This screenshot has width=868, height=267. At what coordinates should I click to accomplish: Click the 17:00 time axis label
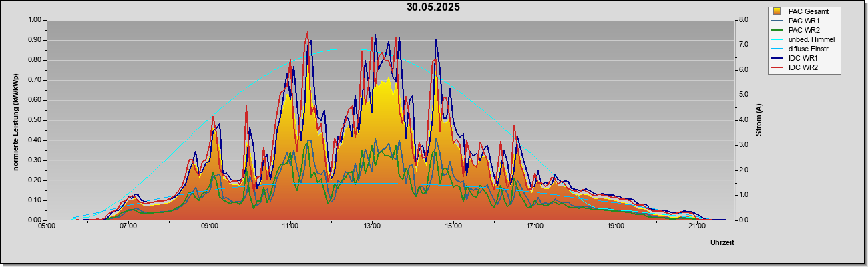coord(534,226)
